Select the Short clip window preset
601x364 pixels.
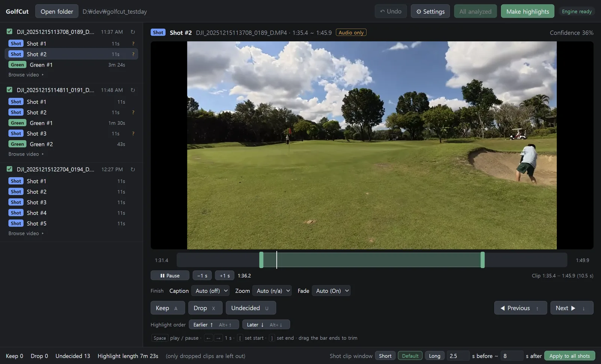(x=385, y=356)
